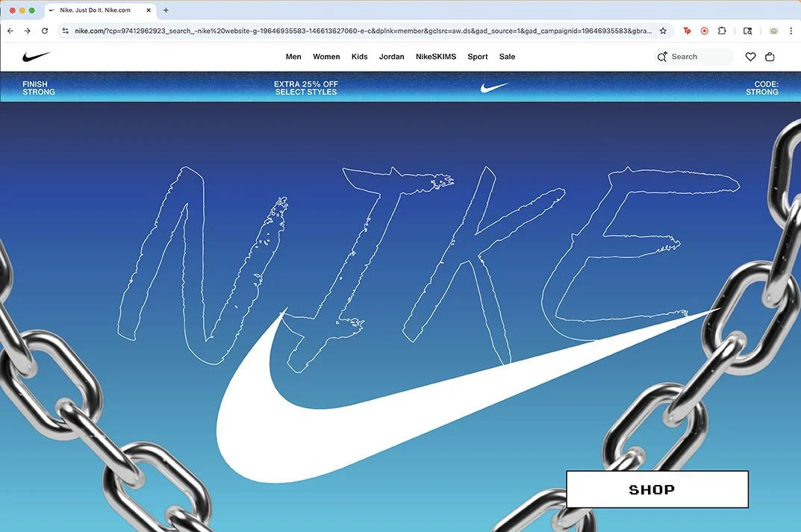Open Chrome's three-dot menu
The height and width of the screenshot is (532, 801).
(x=791, y=31)
